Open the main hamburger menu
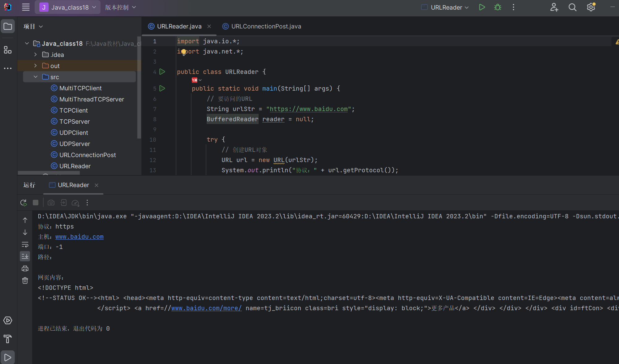619x364 pixels. pos(26,7)
